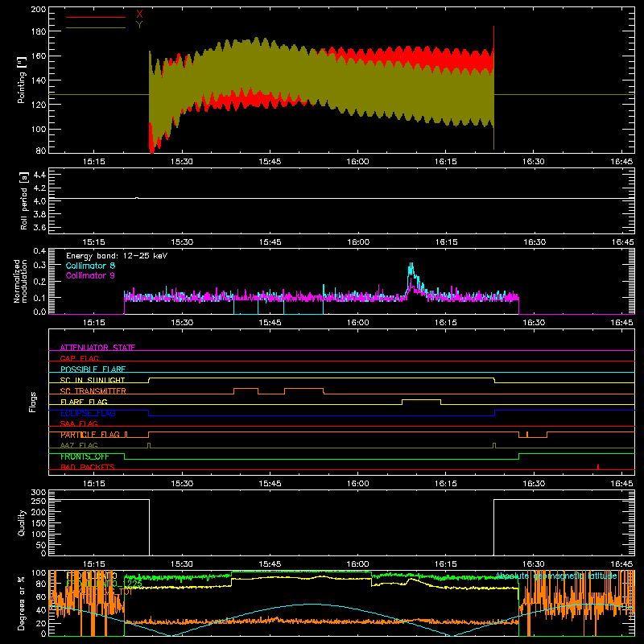Select 'Absolute geomagnetic latitude' legend text

556,576
